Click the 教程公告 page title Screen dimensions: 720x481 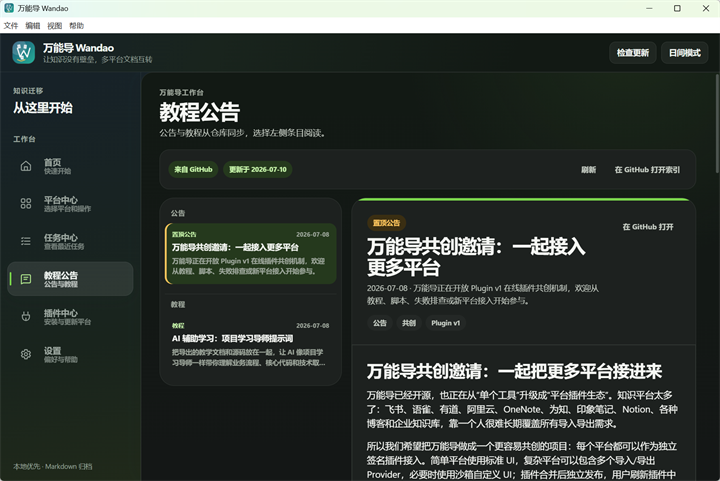[200, 112]
